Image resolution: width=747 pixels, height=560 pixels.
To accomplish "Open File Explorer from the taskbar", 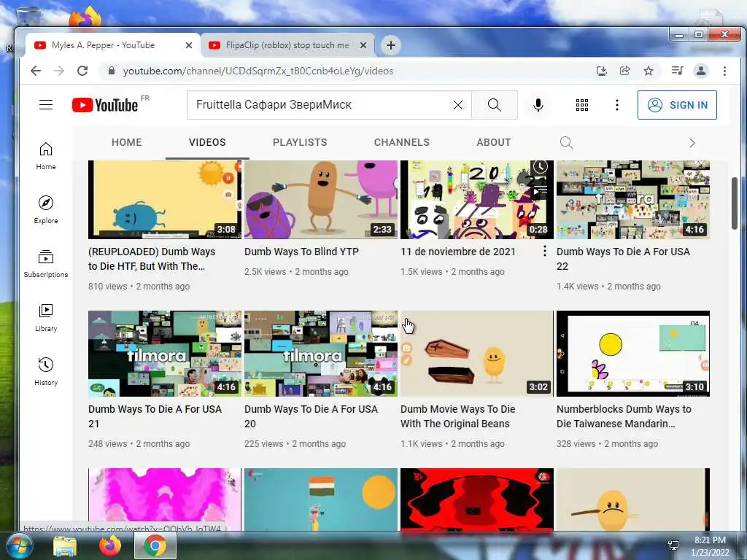I will 65,545.
